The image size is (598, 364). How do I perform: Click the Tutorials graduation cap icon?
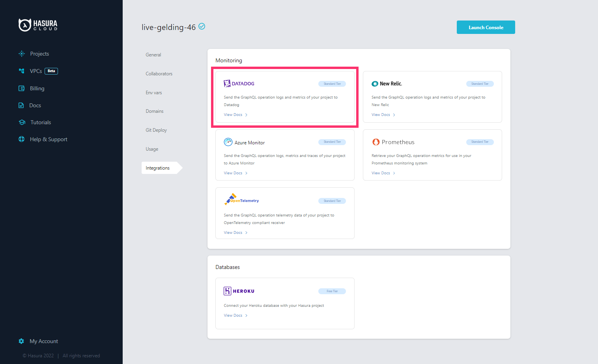[x=22, y=122]
